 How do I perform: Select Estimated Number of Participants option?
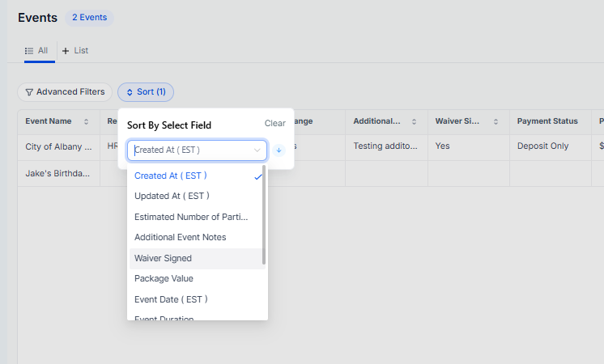click(x=191, y=217)
